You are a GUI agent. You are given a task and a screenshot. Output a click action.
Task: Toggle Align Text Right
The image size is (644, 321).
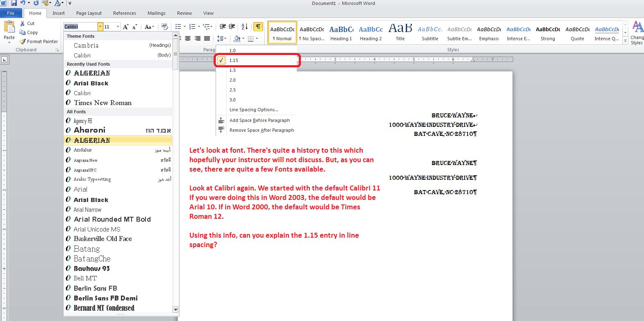(x=198, y=39)
